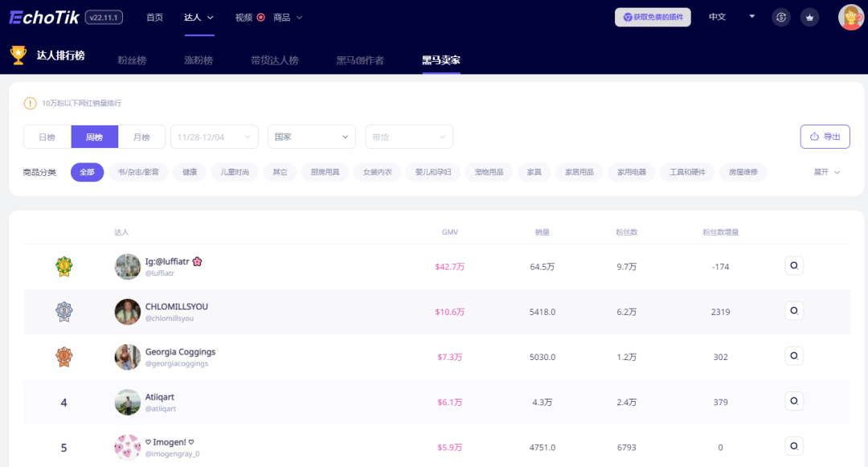Click the gold first-place medal icon
Screen dimensions: 868x467
(x=64, y=267)
